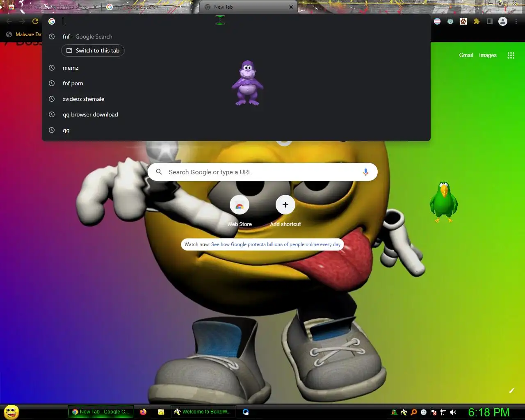
Task: Start voice search with the microphone
Action: [x=365, y=172]
